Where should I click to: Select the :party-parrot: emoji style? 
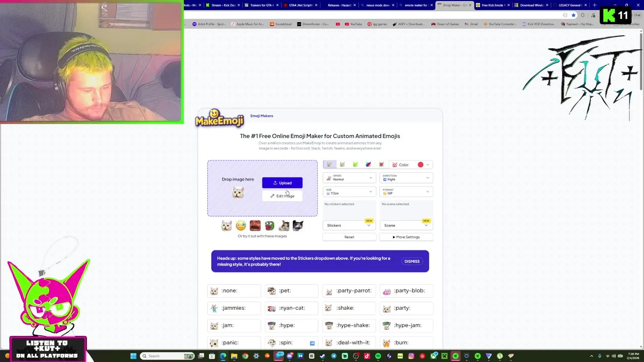pos(349,291)
